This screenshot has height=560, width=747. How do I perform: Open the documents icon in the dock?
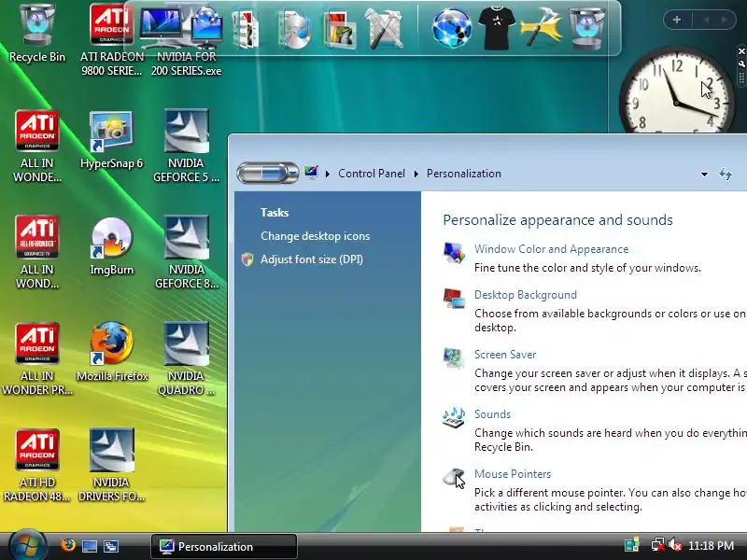[x=246, y=30]
